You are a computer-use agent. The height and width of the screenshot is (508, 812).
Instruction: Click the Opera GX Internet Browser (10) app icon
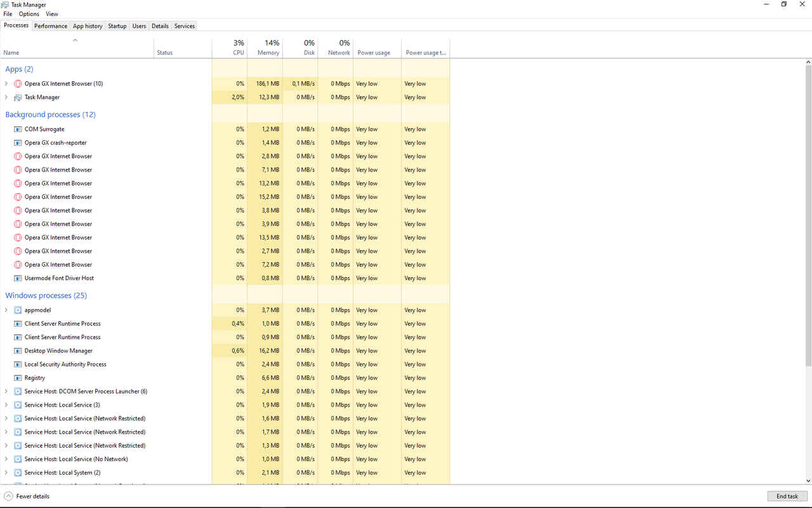[18, 84]
